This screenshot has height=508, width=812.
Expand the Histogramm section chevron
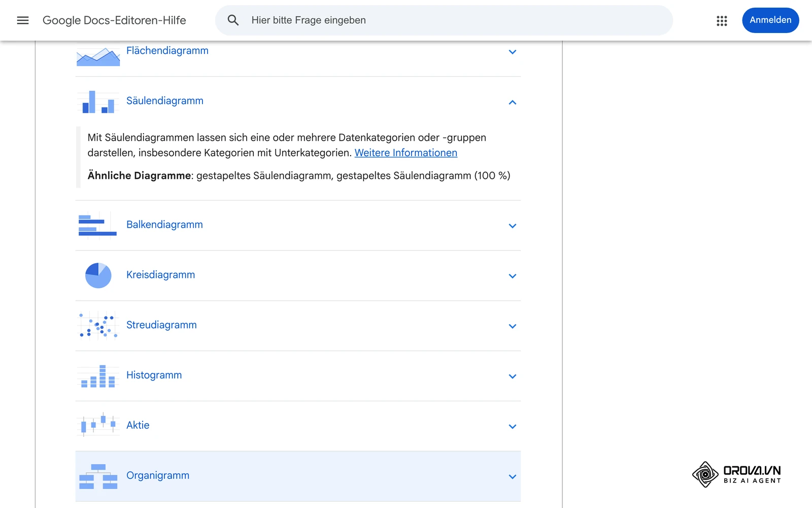513,376
